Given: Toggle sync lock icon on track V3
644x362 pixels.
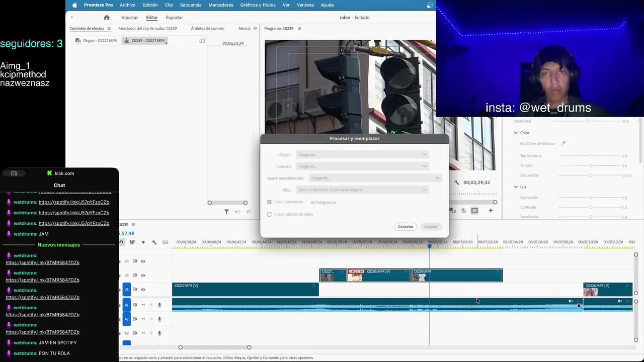Looking at the screenshot, I should click(x=135, y=261).
